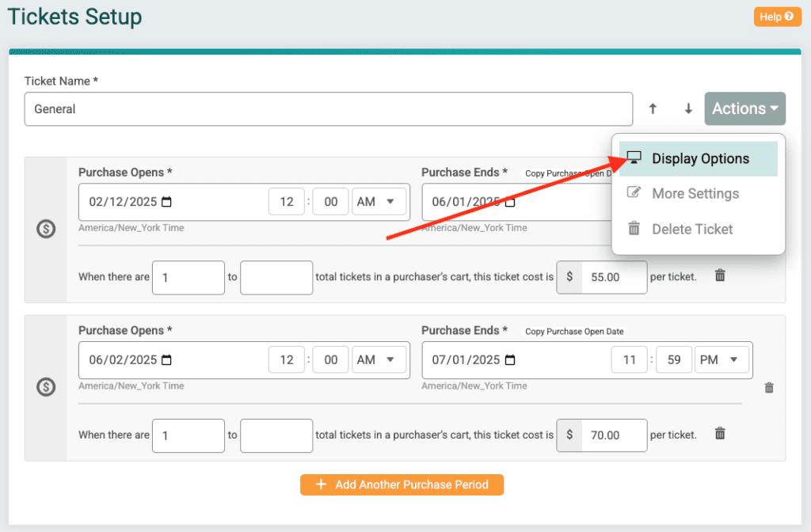Edit minutes field of 02/12/2025 open time
Viewport: 811px width, 532px height.
click(330, 202)
